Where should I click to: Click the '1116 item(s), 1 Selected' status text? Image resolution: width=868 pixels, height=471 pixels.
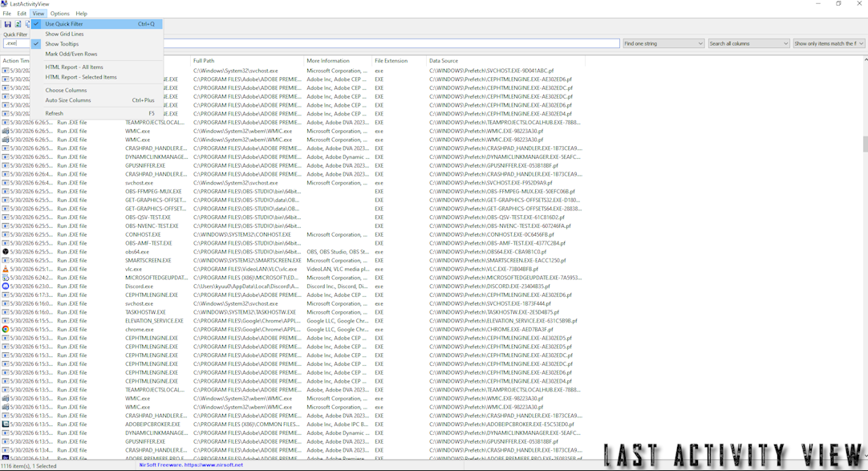coord(29,466)
